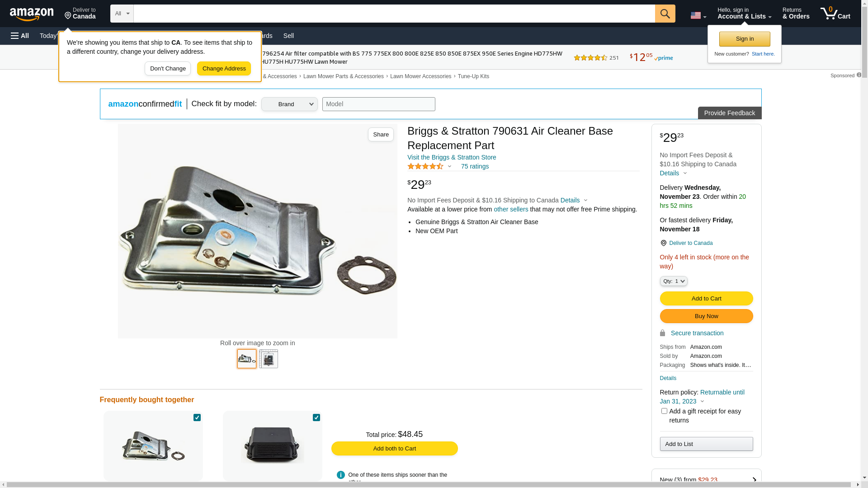Open the US flag language selector
868x488 pixels.
click(698, 15)
